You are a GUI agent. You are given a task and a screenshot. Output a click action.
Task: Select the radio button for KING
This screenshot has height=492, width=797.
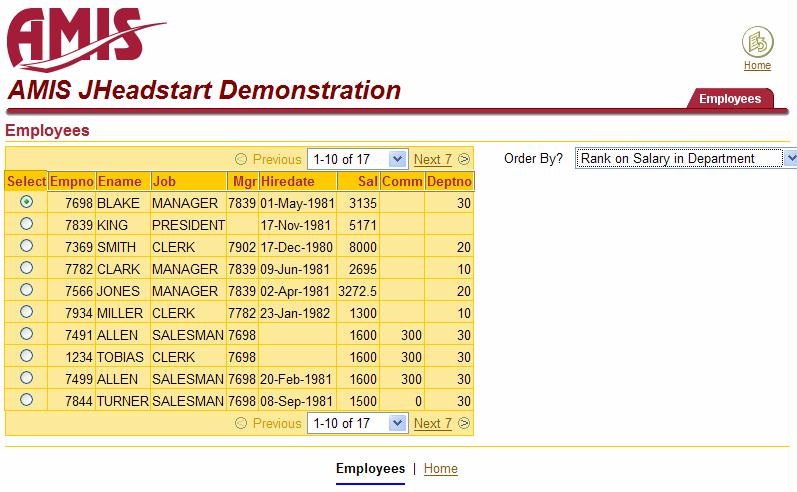point(26,224)
